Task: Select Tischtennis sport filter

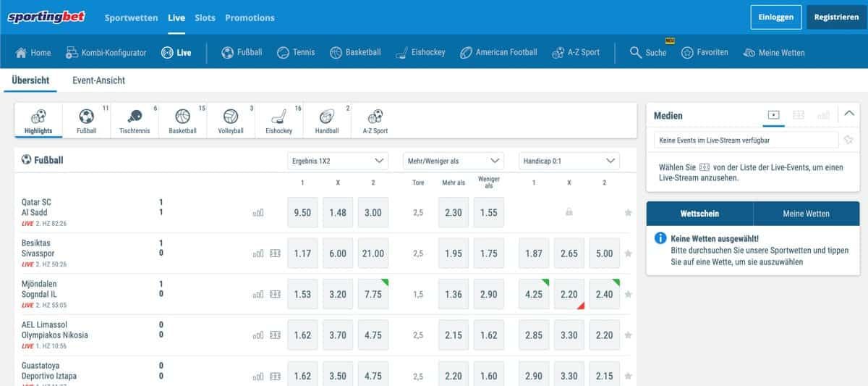Action: click(135, 121)
